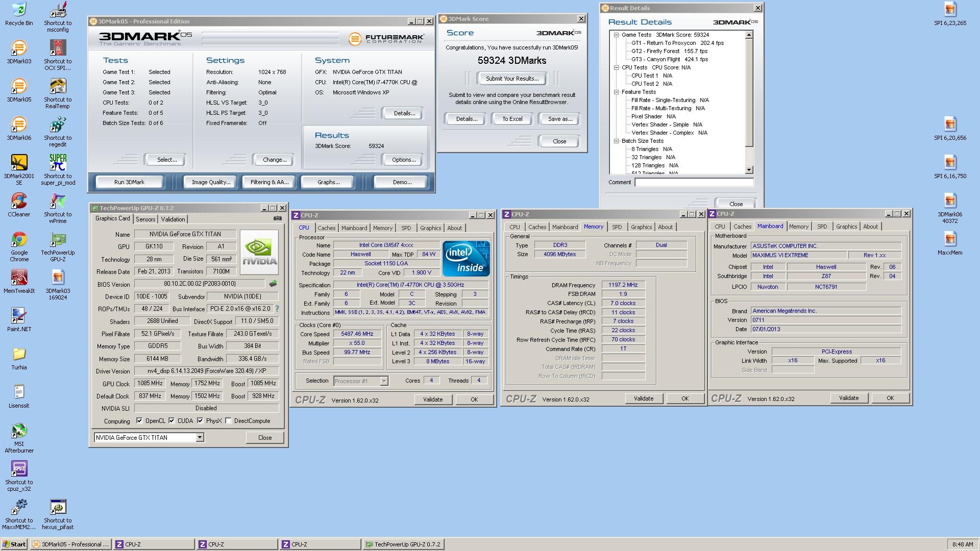Click the GPU-Z BIOS save icon

click(273, 284)
